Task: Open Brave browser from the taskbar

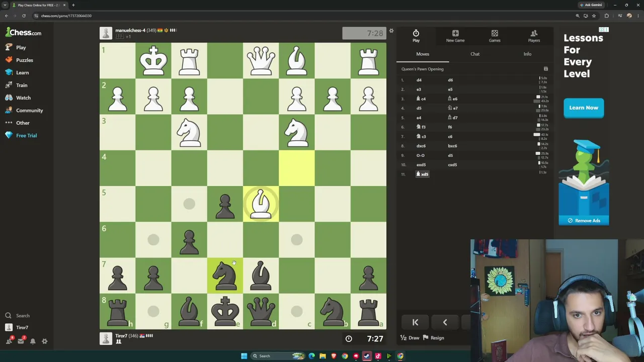Action: click(x=334, y=356)
